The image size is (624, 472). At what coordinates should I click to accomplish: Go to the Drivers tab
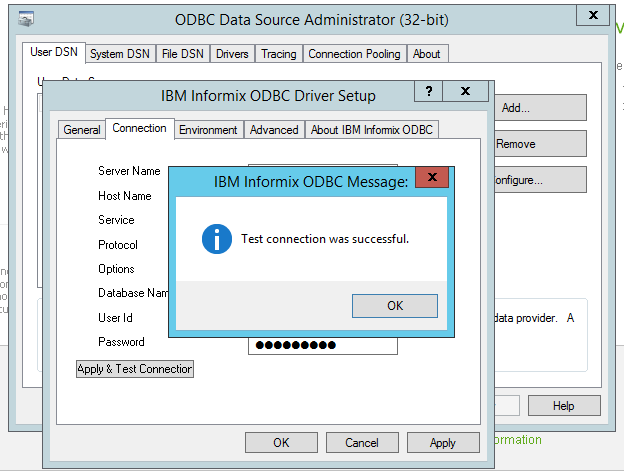[232, 54]
